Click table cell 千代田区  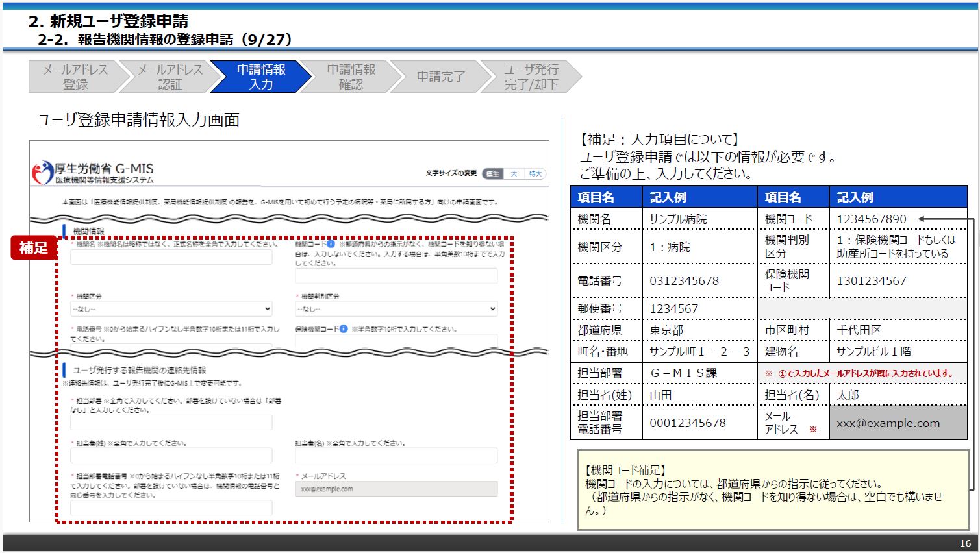pos(898,330)
